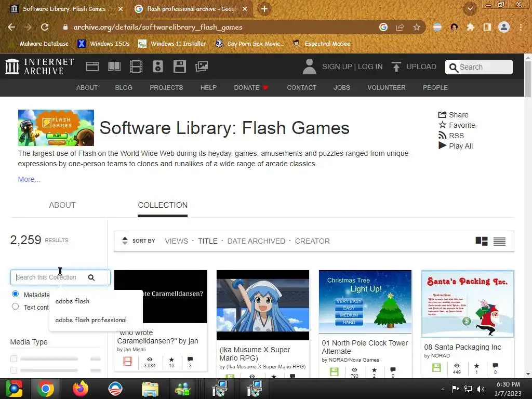Switch to the 'flash professional archive' Google tab
Image resolution: width=532 pixels, height=399 pixels.
pyautogui.click(x=191, y=9)
